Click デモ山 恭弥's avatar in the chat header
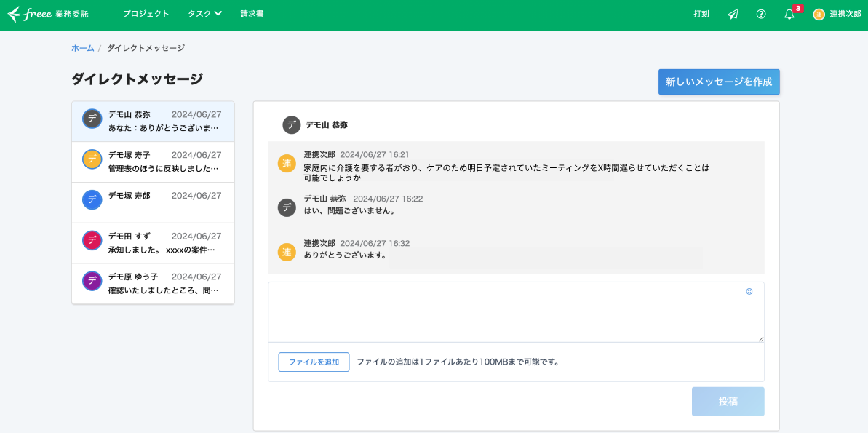The height and width of the screenshot is (433, 868). (x=290, y=124)
